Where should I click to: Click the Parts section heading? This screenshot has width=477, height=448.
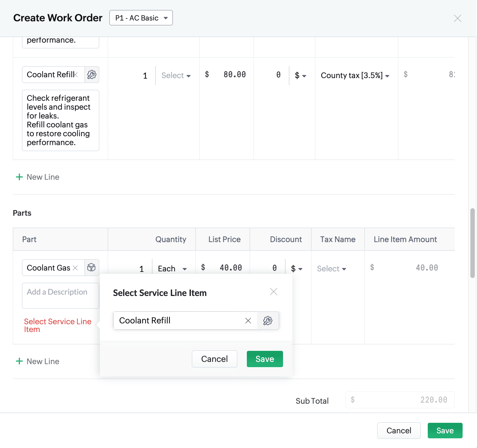point(22,213)
